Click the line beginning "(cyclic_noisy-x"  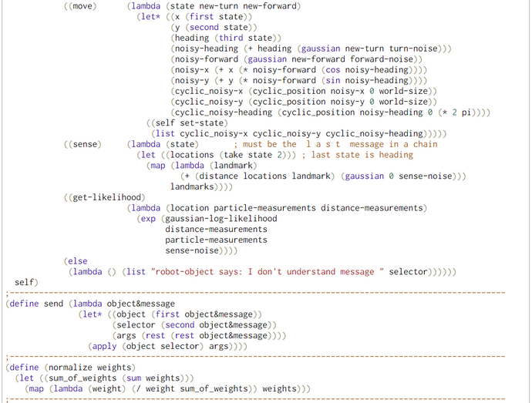click(x=304, y=91)
